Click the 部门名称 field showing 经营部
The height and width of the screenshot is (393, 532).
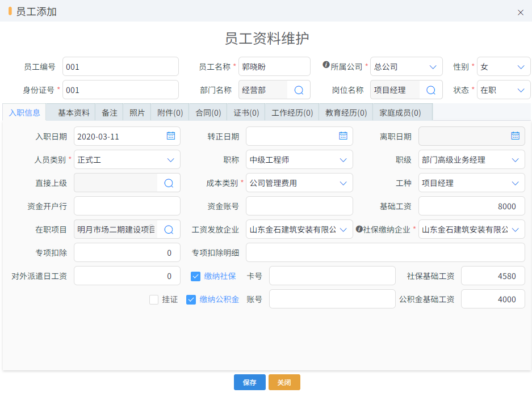[263, 90]
